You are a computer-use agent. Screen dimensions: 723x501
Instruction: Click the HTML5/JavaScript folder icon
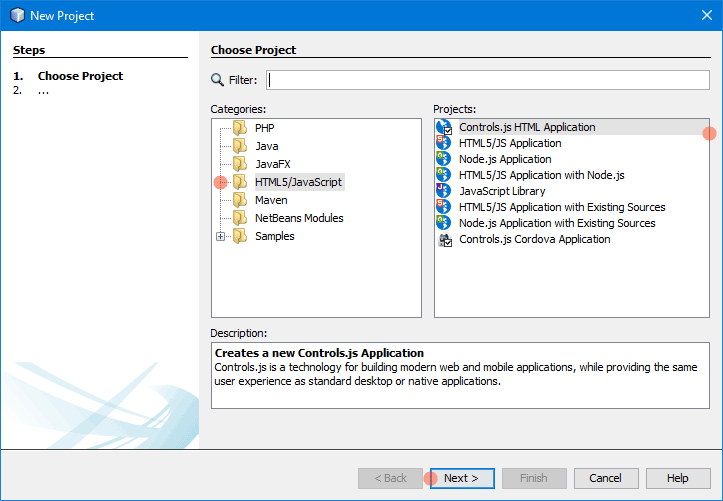240,182
